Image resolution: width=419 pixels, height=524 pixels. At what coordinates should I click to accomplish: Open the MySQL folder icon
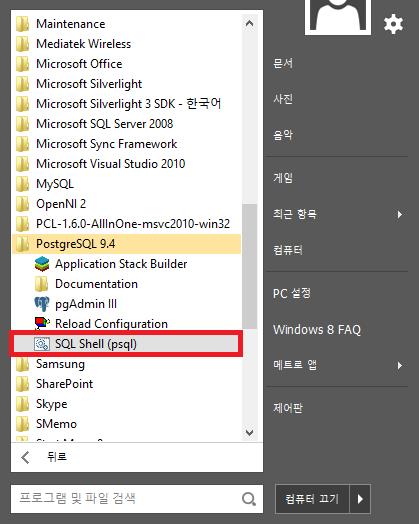[22, 184]
